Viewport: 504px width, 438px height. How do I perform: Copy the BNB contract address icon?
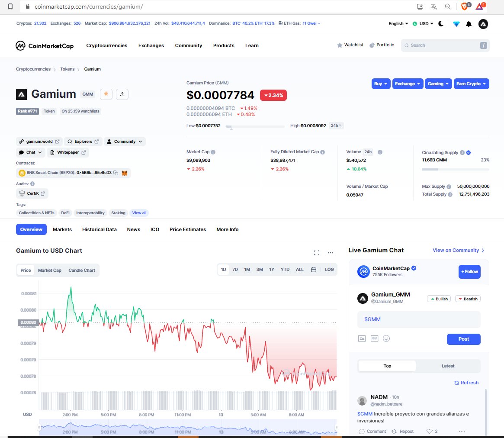(116, 173)
